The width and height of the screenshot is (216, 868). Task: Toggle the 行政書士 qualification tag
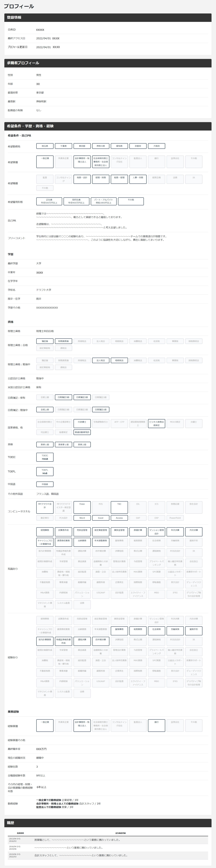point(82,424)
